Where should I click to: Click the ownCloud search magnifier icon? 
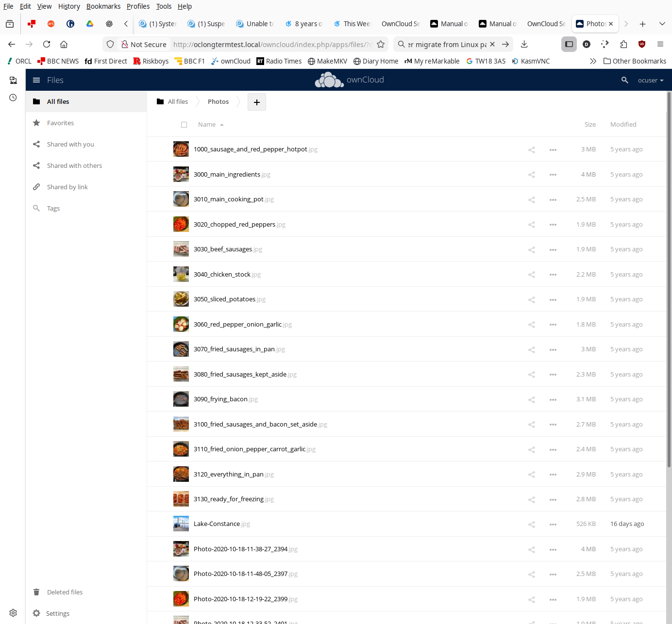(624, 80)
